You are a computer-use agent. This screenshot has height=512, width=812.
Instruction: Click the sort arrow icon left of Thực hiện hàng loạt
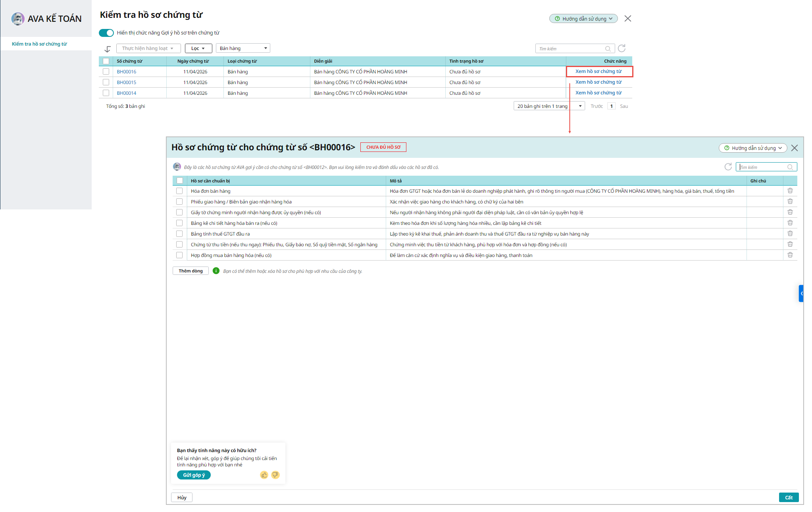(x=108, y=49)
